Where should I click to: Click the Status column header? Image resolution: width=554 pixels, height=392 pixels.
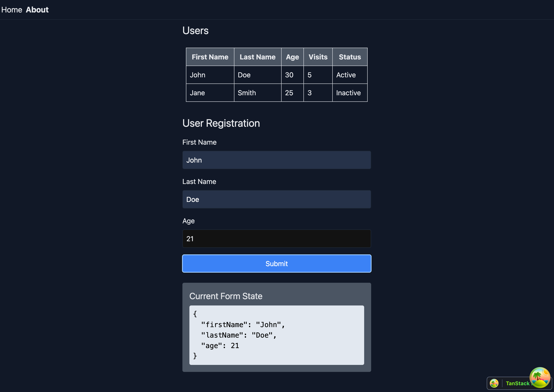click(x=350, y=57)
